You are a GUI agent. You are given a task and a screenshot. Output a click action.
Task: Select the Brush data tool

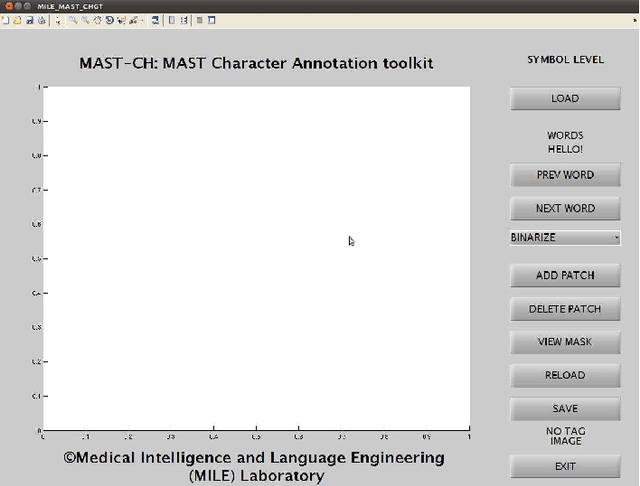(x=133, y=20)
